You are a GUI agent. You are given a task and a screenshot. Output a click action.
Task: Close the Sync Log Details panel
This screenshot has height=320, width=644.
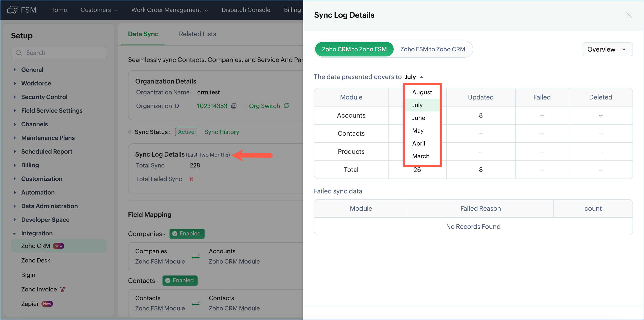pyautogui.click(x=628, y=15)
